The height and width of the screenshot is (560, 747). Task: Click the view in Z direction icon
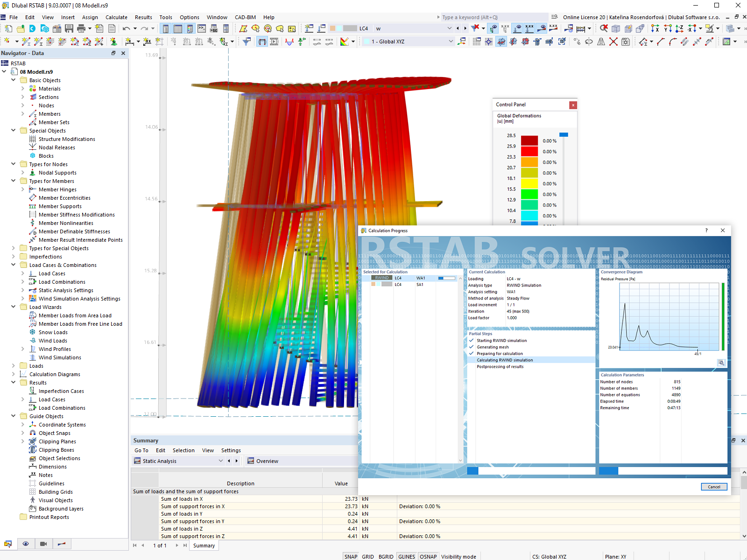(x=680, y=28)
